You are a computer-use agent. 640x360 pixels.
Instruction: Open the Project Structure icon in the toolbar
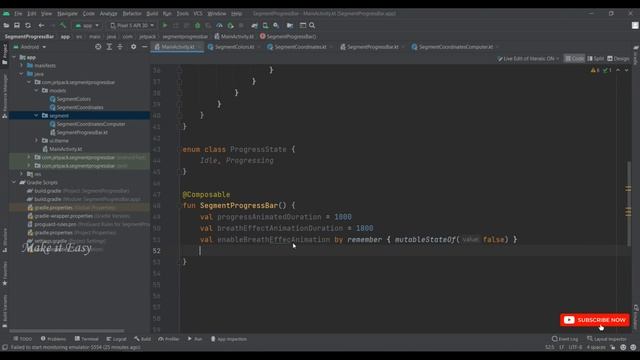[290, 25]
